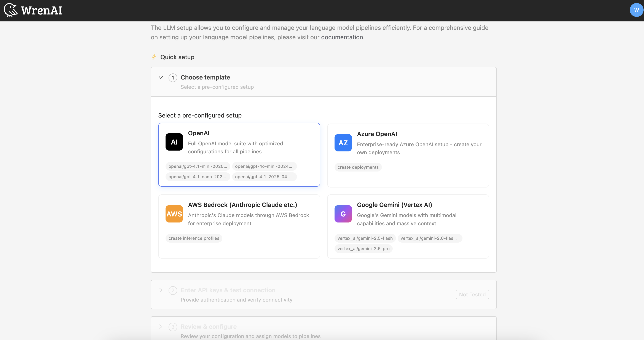Select the Azure OpenAI template card
The width and height of the screenshot is (644, 340).
pos(408,155)
